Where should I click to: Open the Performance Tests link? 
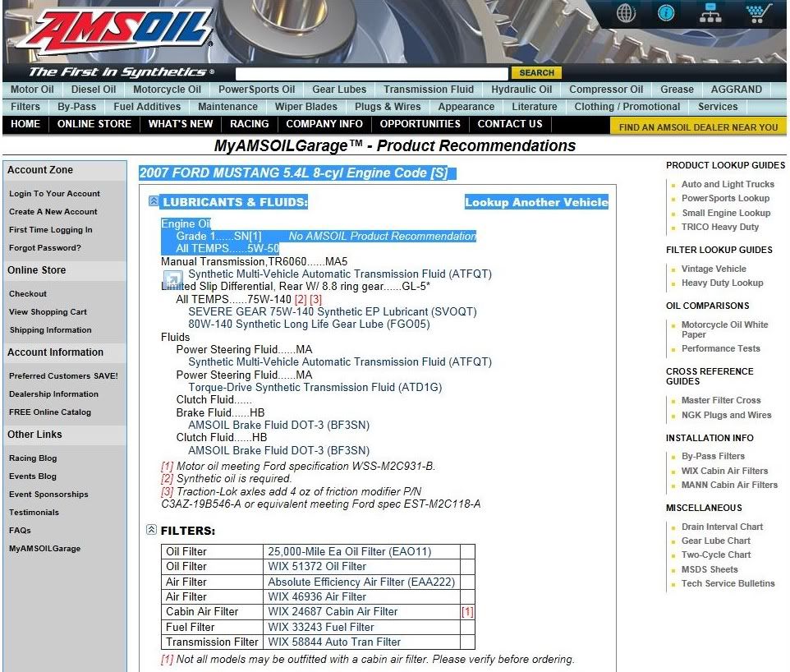[720, 349]
